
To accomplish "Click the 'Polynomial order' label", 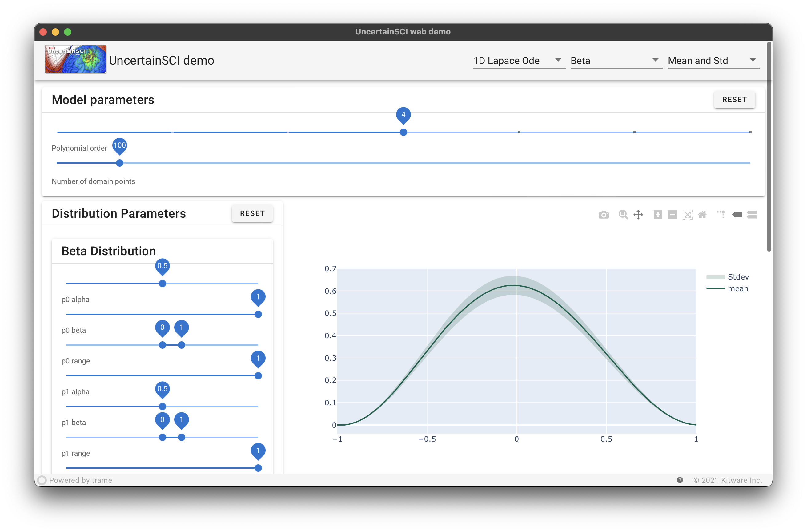I will pyautogui.click(x=79, y=148).
